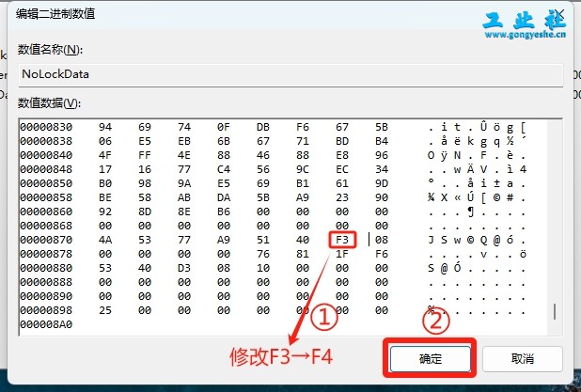581x392 pixels.
Task: Select byte 92 in row 00000860
Action: pos(105,212)
